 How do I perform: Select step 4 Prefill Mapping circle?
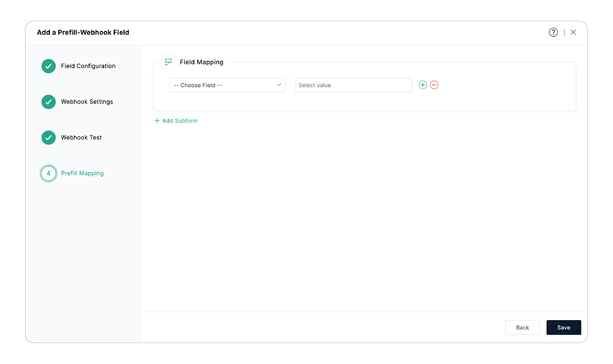coord(48,173)
